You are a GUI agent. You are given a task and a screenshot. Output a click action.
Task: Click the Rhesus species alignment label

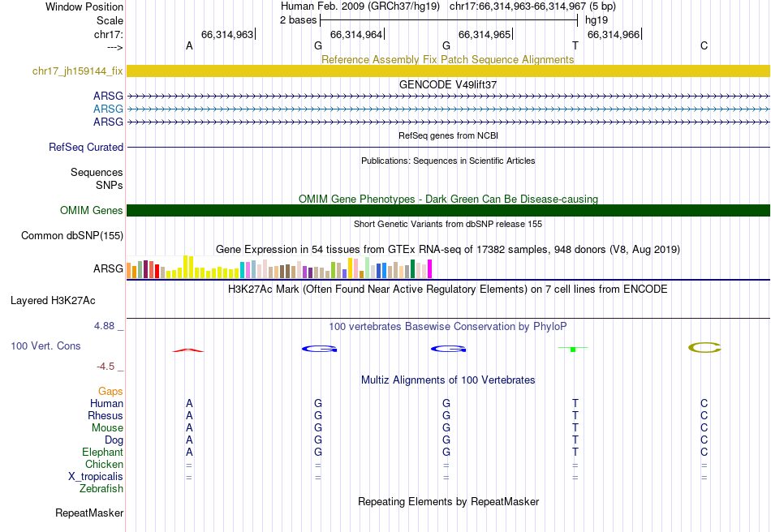click(106, 415)
